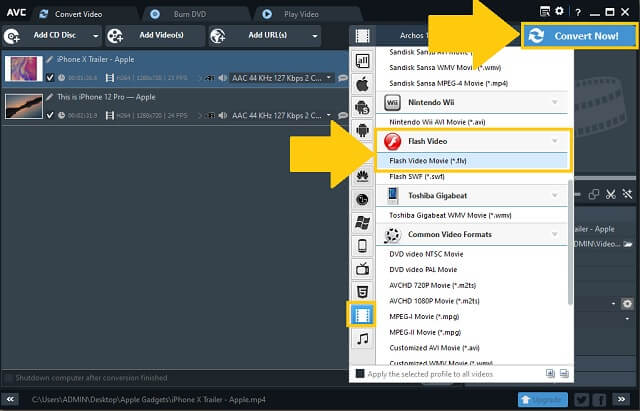
Task: Click the subtitle bubble icon for iPhone X Trailer
Action: tap(343, 78)
